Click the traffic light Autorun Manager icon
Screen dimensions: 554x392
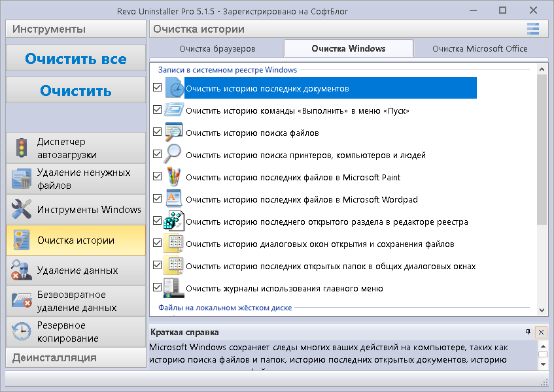tap(22, 148)
